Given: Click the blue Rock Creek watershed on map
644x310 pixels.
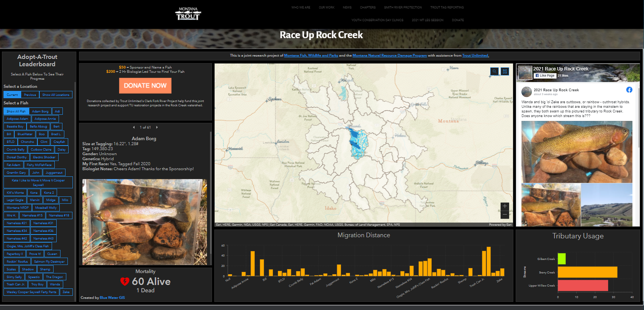Looking at the screenshot, I should click(358, 143).
